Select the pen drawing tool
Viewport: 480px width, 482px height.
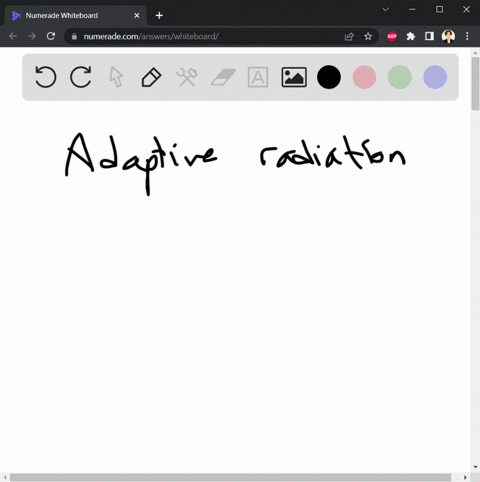[x=151, y=77]
